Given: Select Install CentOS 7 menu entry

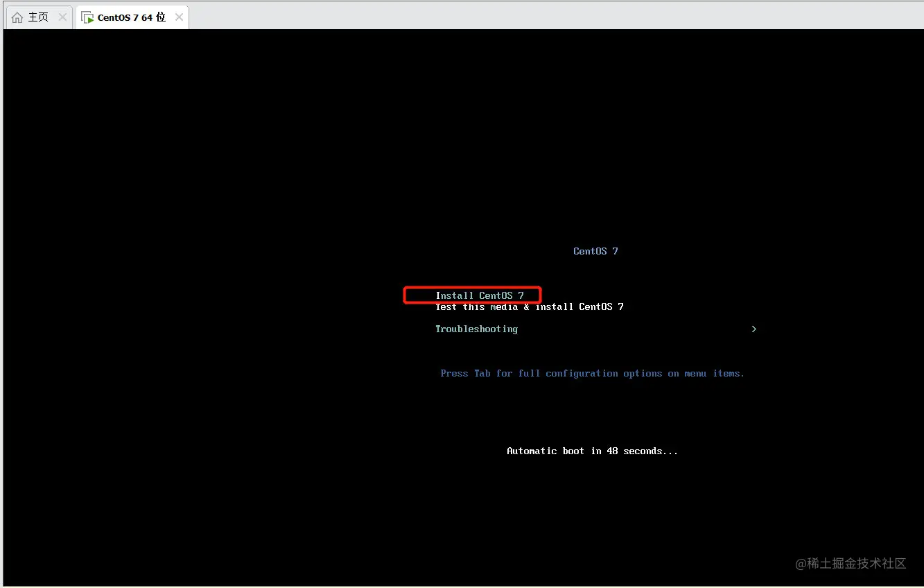Looking at the screenshot, I should [480, 295].
